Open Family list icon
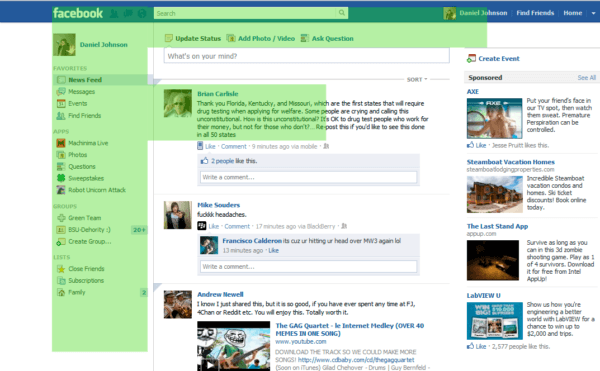Screen dimensions: 600x371 tap(61, 293)
